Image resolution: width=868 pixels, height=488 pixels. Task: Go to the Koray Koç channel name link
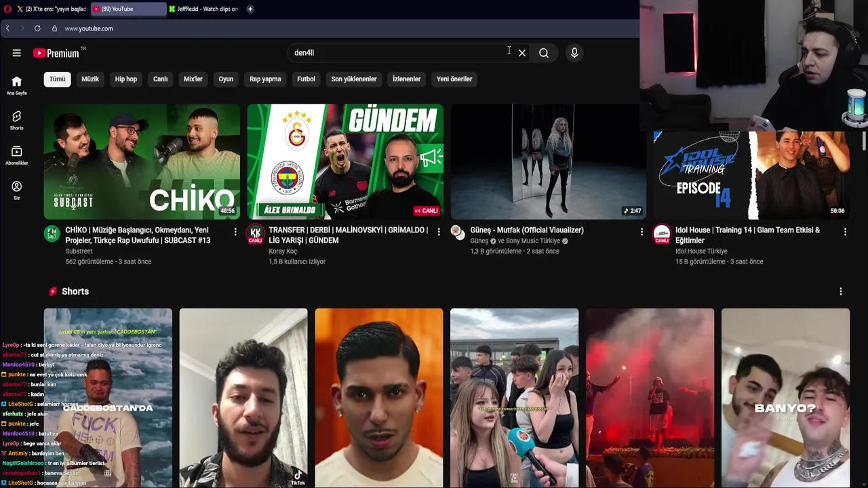283,251
